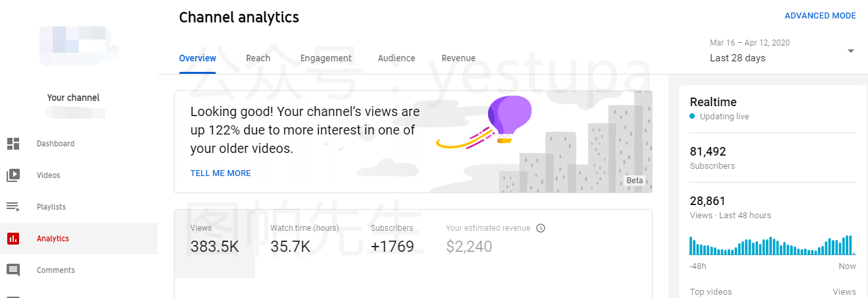The image size is (868, 298).
Task: Select the Audience tab
Action: [x=396, y=58]
